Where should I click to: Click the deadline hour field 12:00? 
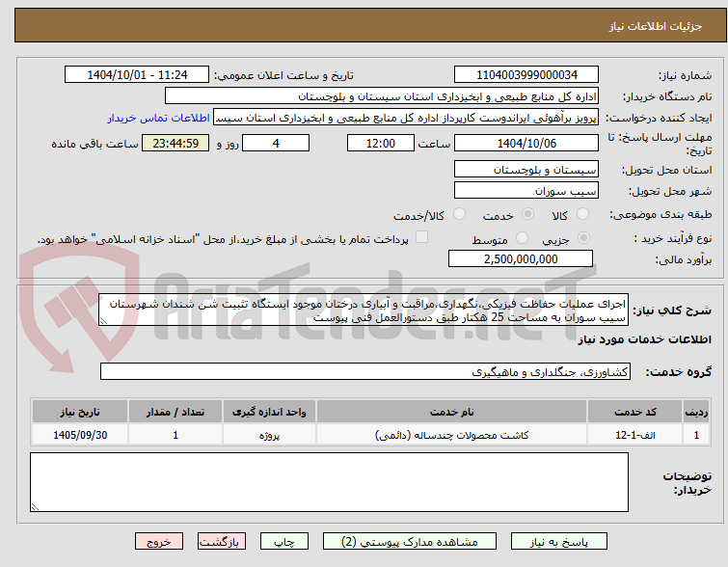(x=381, y=143)
